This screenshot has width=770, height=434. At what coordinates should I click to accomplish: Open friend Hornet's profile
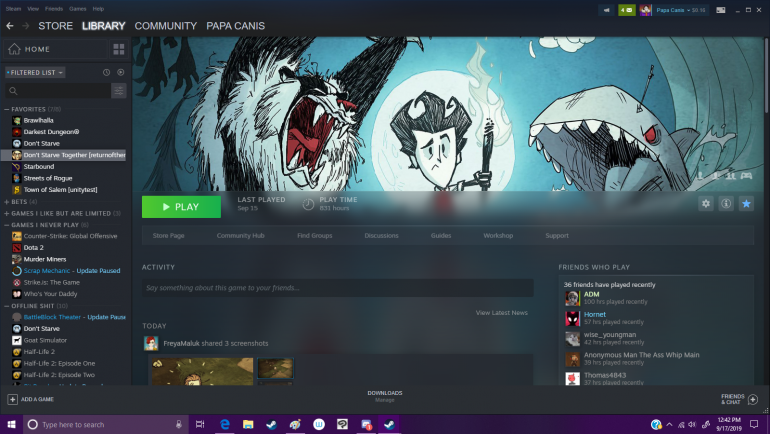tap(595, 314)
